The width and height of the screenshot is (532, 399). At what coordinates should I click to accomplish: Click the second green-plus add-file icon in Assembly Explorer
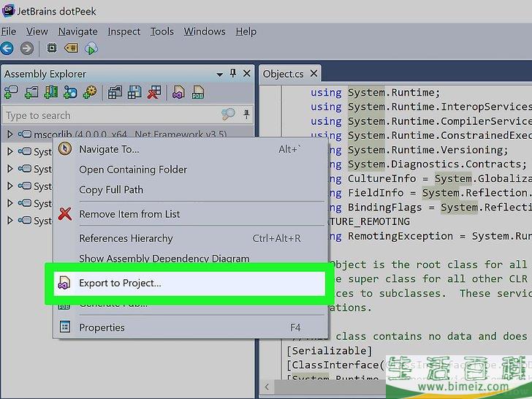pyautogui.click(x=31, y=92)
